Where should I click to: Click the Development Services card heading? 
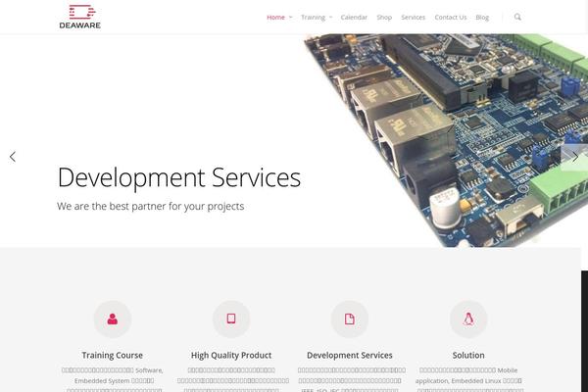pos(350,355)
